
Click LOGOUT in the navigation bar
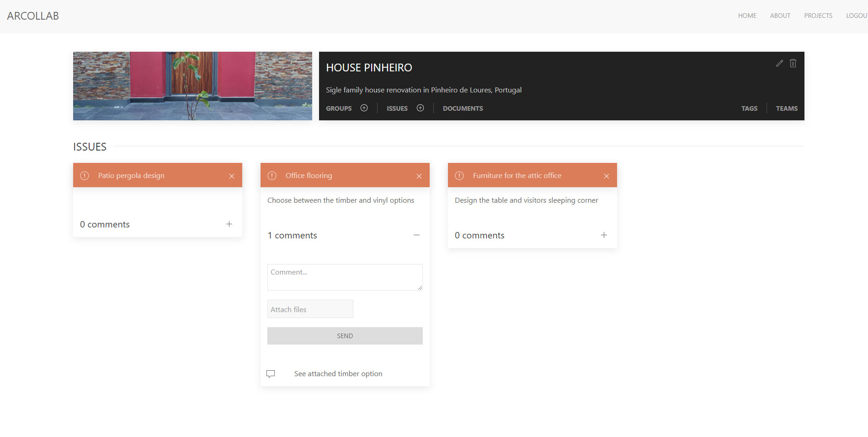pyautogui.click(x=857, y=16)
